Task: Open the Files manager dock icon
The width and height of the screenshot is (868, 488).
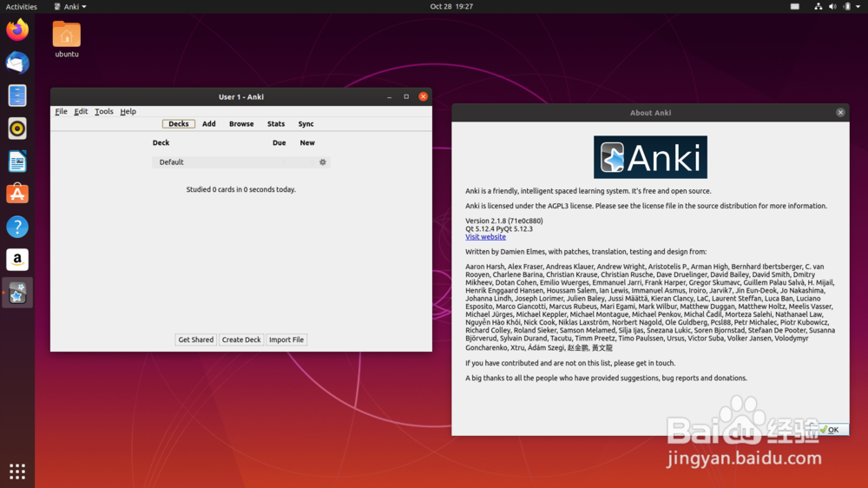Action: tap(17, 96)
